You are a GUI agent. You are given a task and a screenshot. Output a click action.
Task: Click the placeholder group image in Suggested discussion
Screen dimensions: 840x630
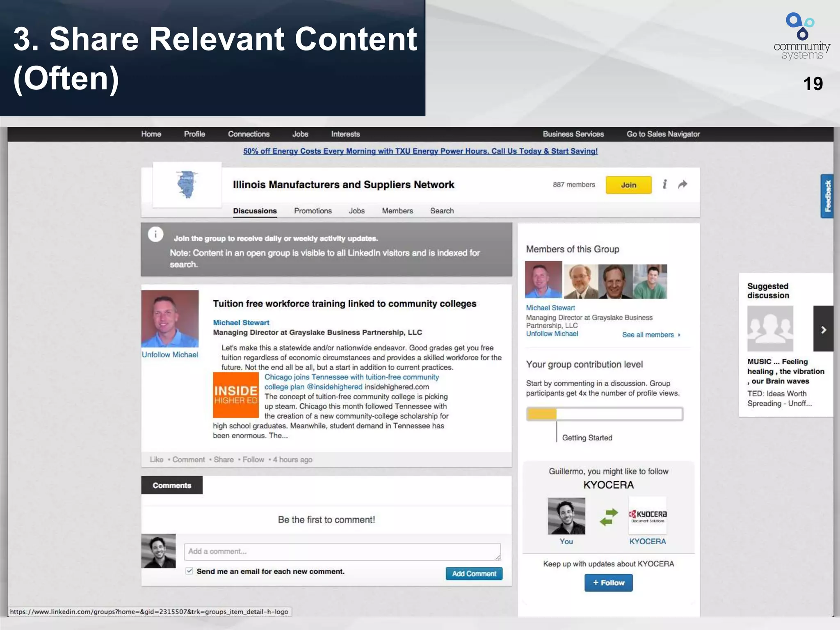[770, 329]
